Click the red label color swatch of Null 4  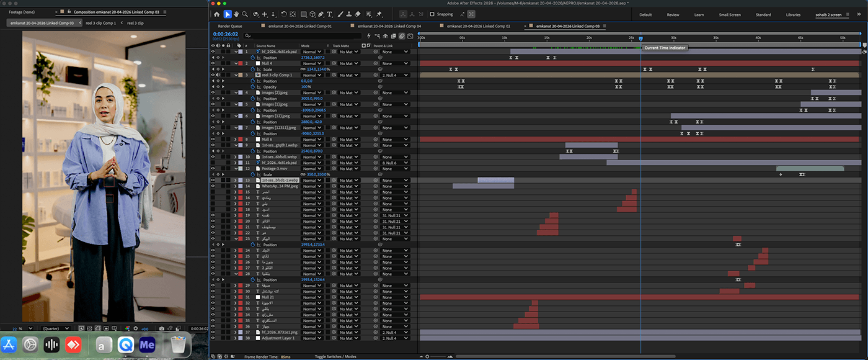(241, 63)
